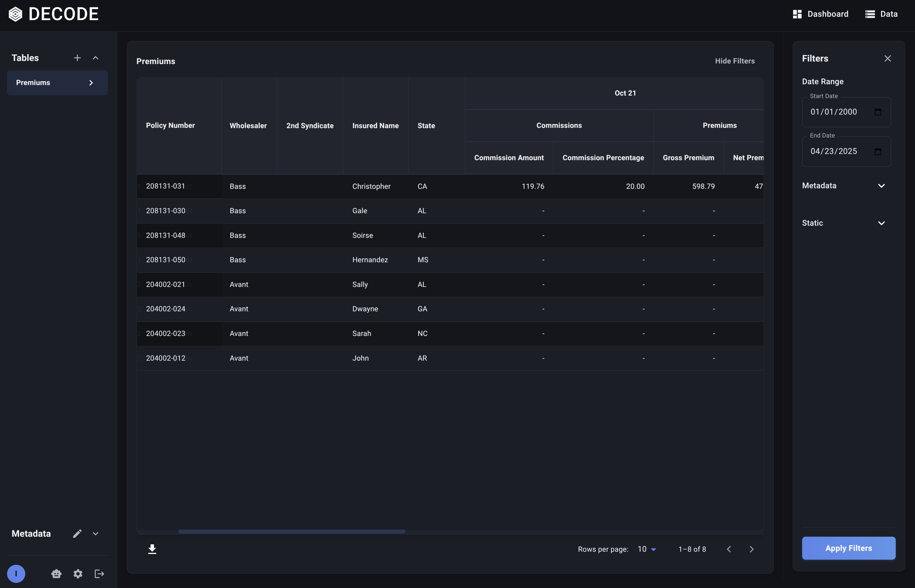915x588 pixels.
Task: Edit Metadata using the pencil icon
Action: point(77,533)
